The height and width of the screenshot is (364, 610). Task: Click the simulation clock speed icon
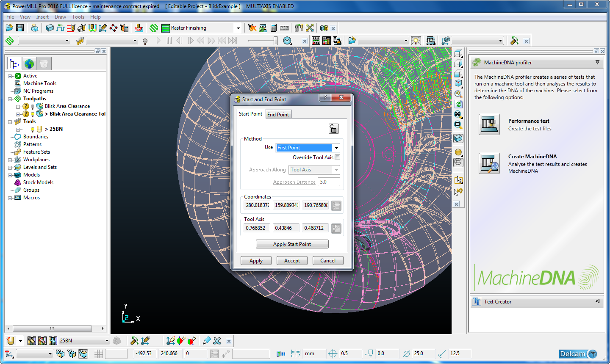(287, 41)
